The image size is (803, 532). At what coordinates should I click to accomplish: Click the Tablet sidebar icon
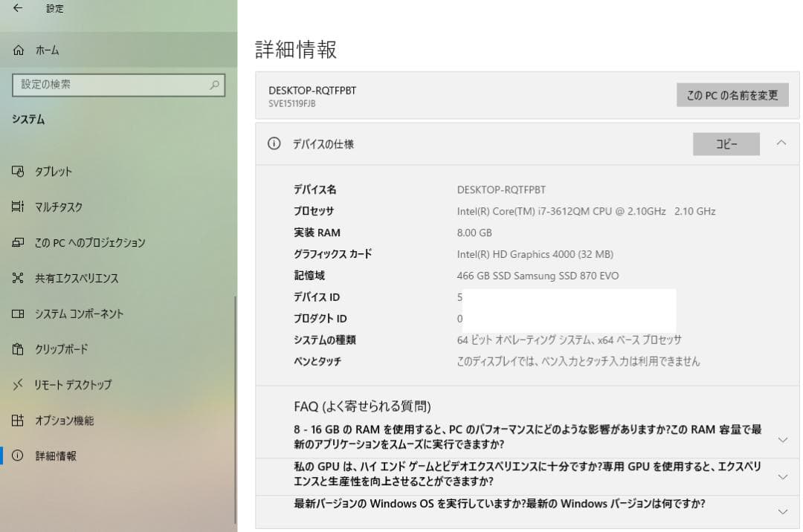coord(18,171)
